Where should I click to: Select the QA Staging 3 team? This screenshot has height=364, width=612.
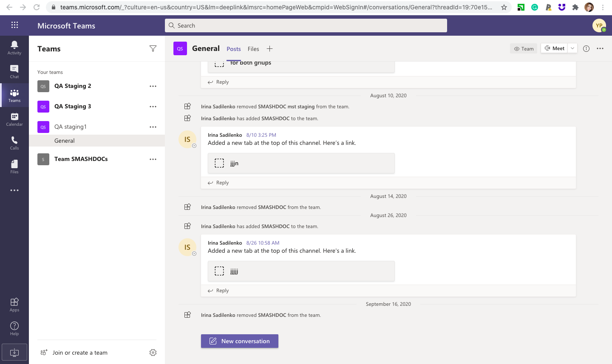coord(97,107)
